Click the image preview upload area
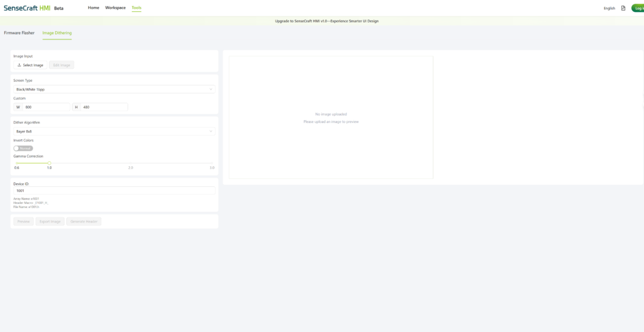The width and height of the screenshot is (644, 332). coord(331,118)
